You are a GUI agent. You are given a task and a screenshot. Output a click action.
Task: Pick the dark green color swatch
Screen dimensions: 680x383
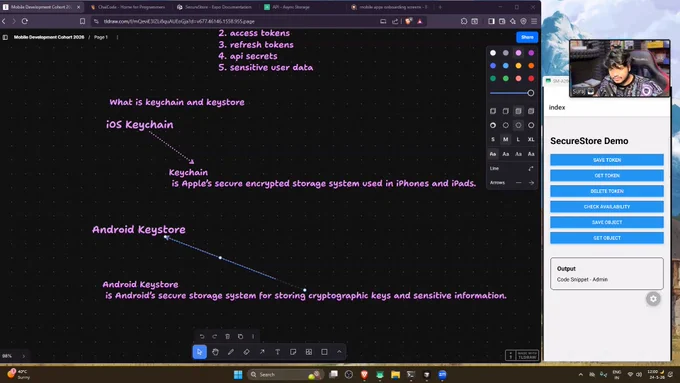(493, 79)
